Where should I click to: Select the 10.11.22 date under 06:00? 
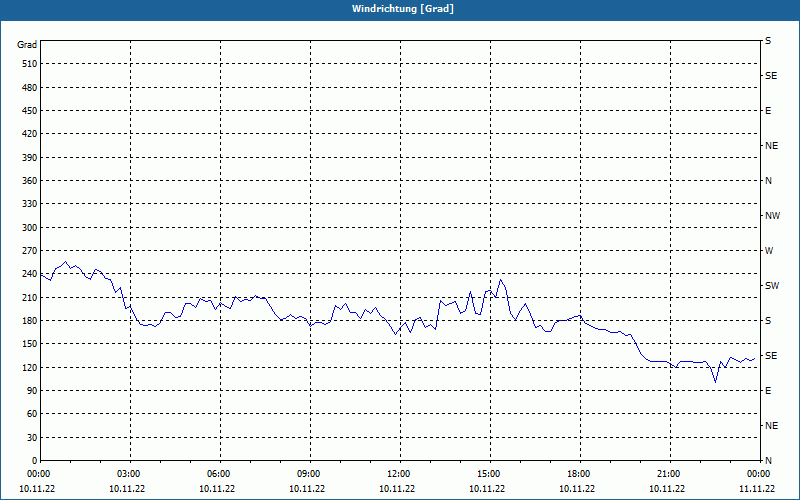pos(217,489)
